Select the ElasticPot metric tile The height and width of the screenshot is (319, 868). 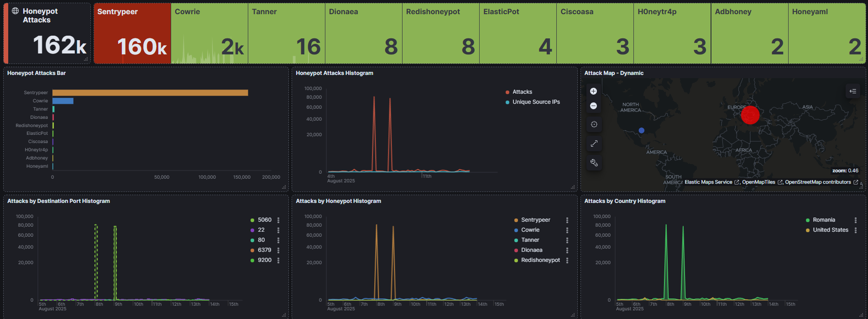(518, 33)
